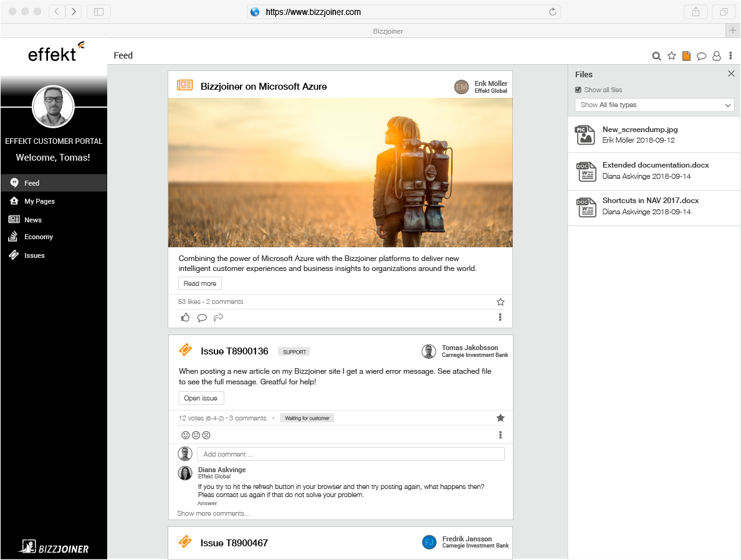Screen dimensions: 741x560
Task: Open the user profile icon in header
Action: pos(716,56)
